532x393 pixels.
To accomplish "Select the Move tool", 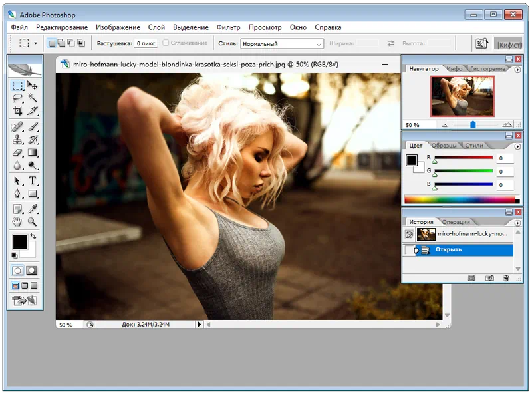I will pyautogui.click(x=33, y=86).
